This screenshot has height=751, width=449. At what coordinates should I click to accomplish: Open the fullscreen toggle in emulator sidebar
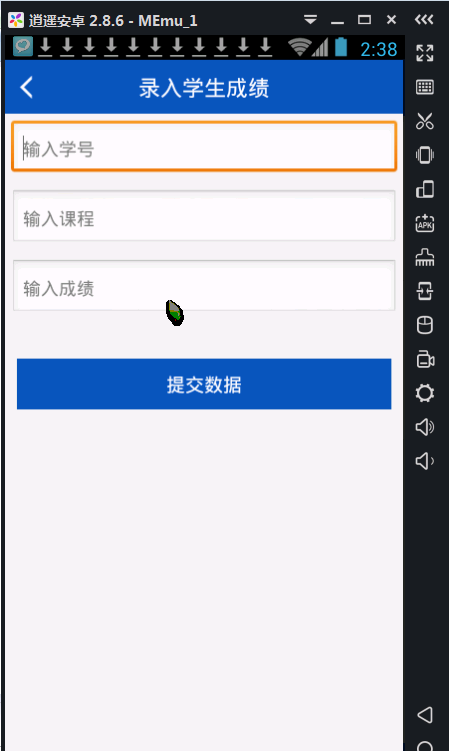[425, 53]
